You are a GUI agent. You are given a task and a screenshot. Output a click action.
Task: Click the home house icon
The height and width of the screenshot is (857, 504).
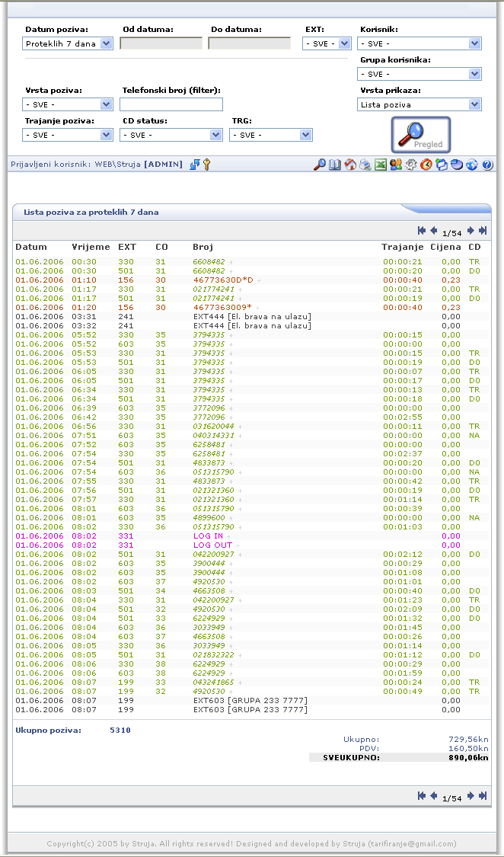(350, 164)
